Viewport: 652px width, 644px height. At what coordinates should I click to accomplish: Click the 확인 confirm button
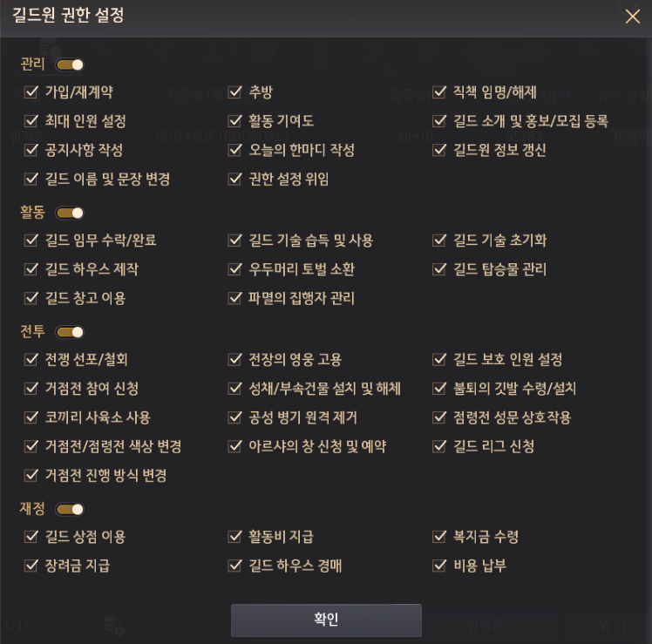click(326, 620)
